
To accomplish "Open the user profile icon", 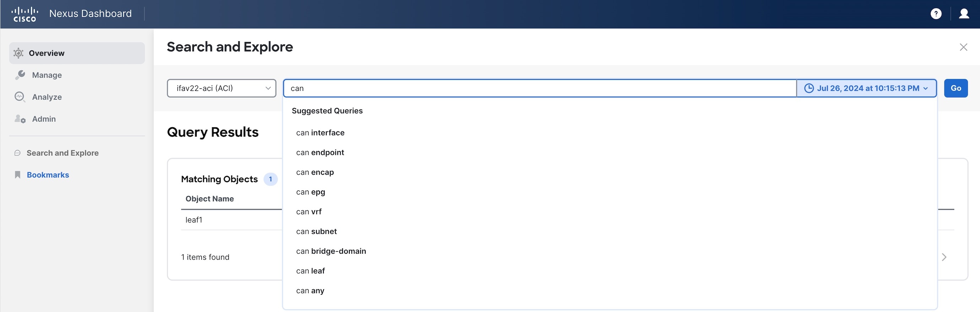I will coord(964,14).
